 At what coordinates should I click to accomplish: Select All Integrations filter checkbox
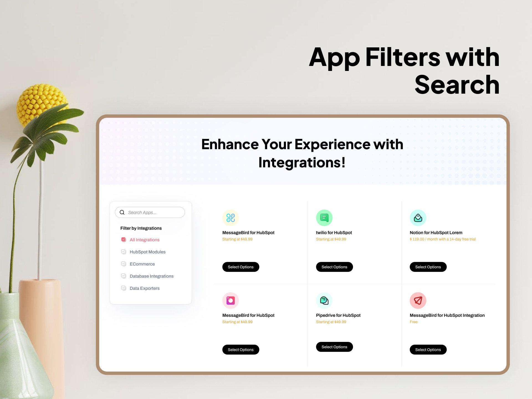pyautogui.click(x=123, y=239)
